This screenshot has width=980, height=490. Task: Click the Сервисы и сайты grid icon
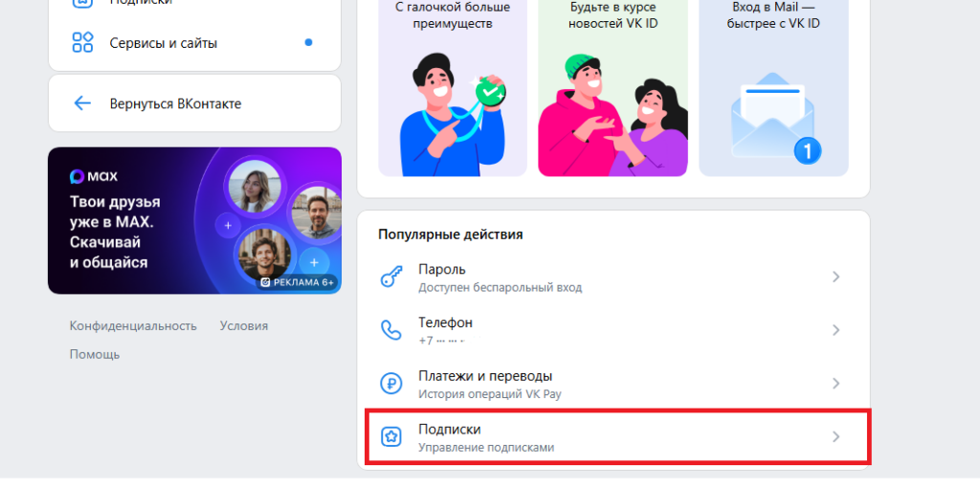pos(83,43)
